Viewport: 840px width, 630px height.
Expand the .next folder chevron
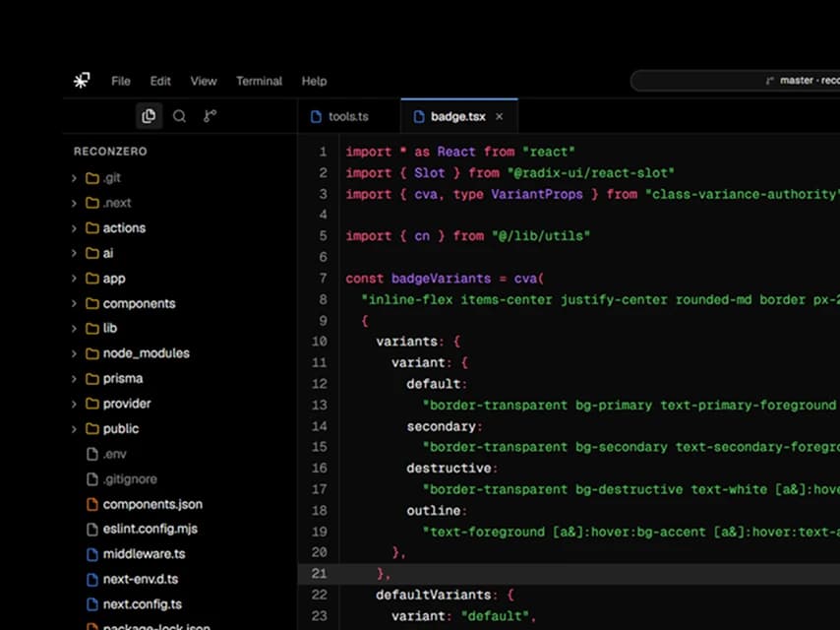coord(74,203)
